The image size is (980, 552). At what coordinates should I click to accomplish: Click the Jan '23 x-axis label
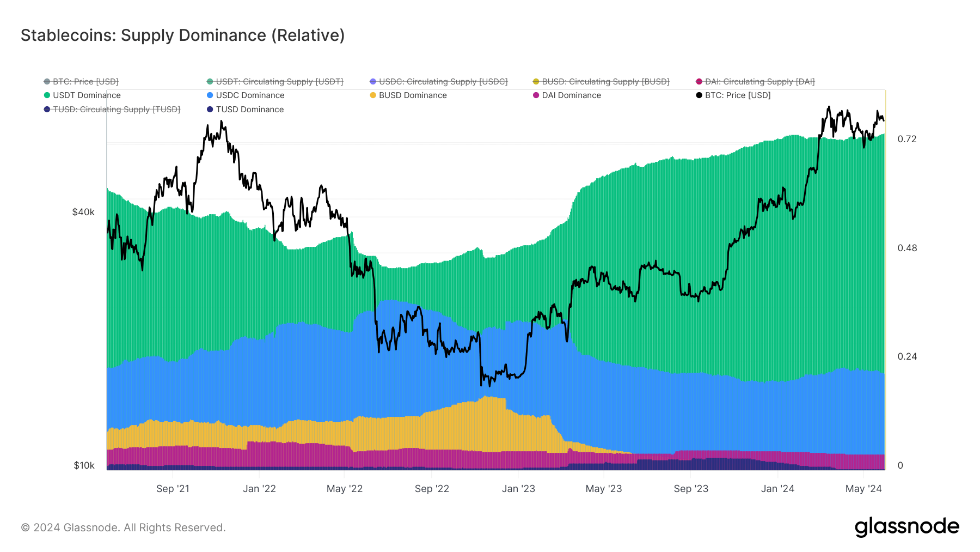click(518, 489)
